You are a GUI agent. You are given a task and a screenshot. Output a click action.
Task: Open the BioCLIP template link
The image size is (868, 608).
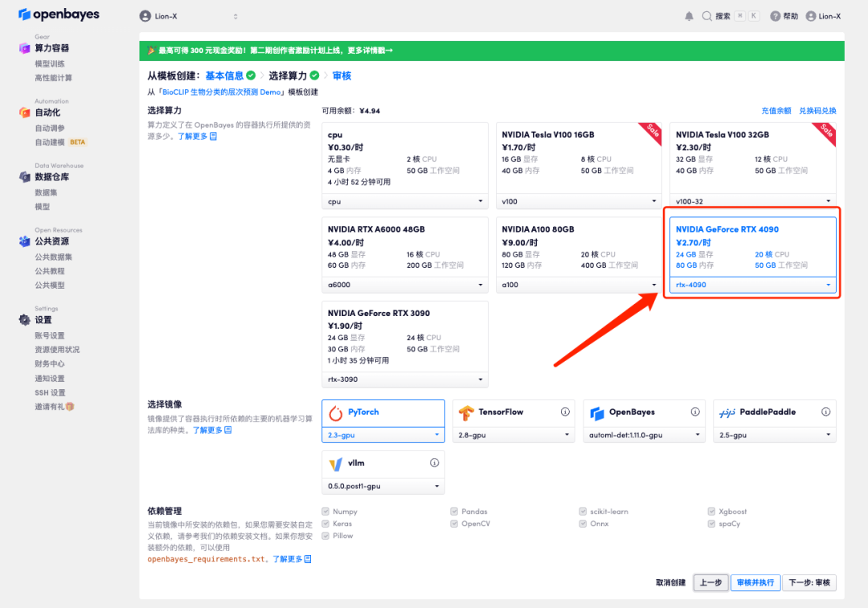(222, 92)
